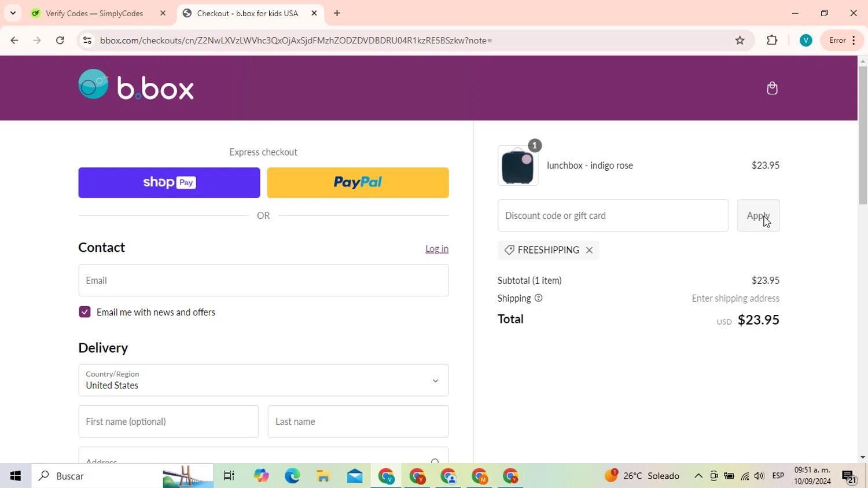The width and height of the screenshot is (868, 488).
Task: Click the address bar URL
Action: (x=296, y=41)
